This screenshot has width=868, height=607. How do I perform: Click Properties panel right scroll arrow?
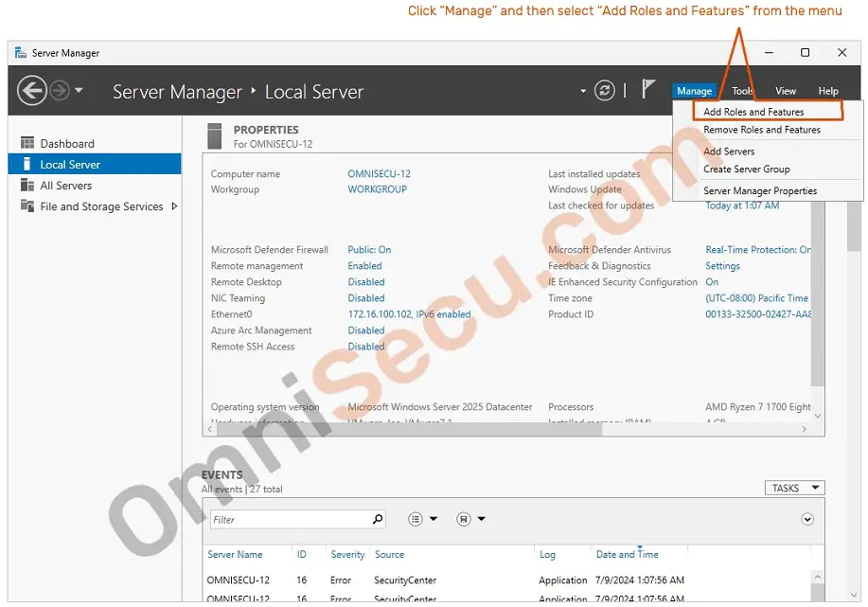click(x=805, y=429)
